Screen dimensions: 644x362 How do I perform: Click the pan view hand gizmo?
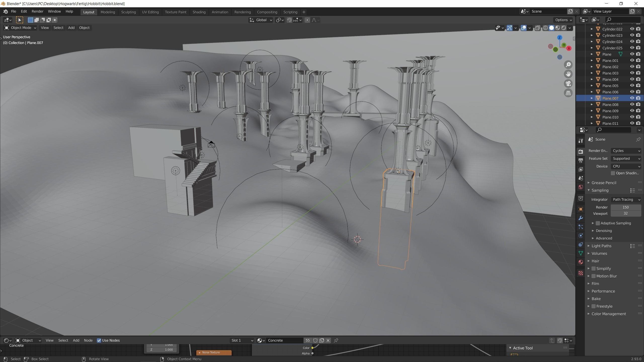coord(568,74)
